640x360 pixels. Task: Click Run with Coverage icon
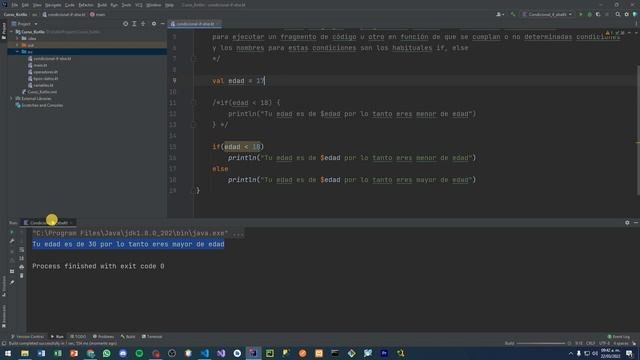tap(598, 14)
